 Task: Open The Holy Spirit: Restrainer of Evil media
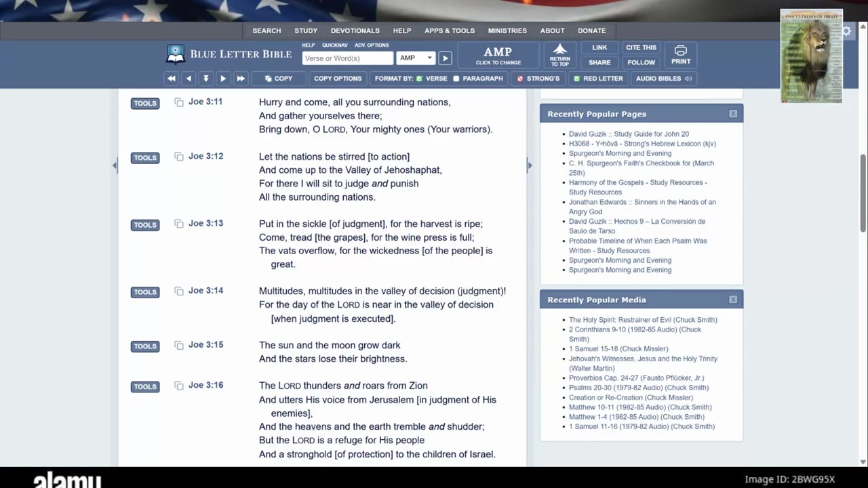(x=643, y=320)
